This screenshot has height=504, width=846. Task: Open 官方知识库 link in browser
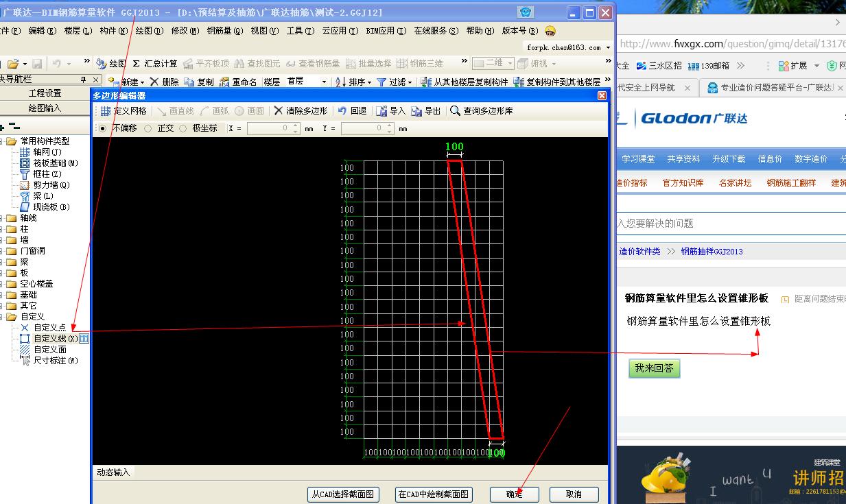(x=683, y=183)
